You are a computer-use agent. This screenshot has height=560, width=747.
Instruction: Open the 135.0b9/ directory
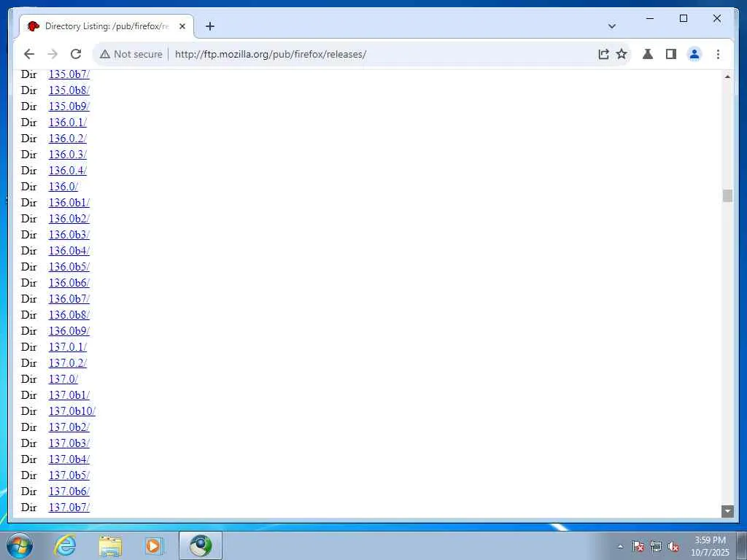pyautogui.click(x=69, y=106)
